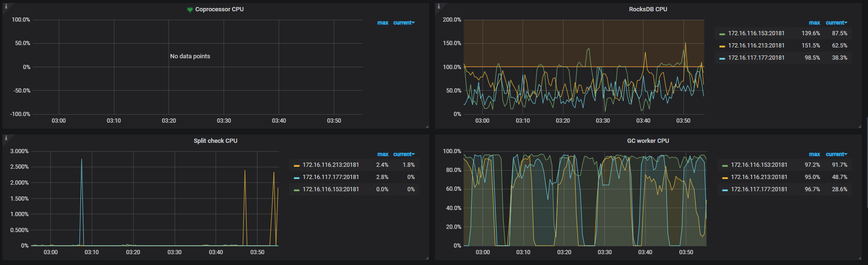Sort GC worker CPU legend by max column
Screen dimensions: 868x265
point(814,154)
